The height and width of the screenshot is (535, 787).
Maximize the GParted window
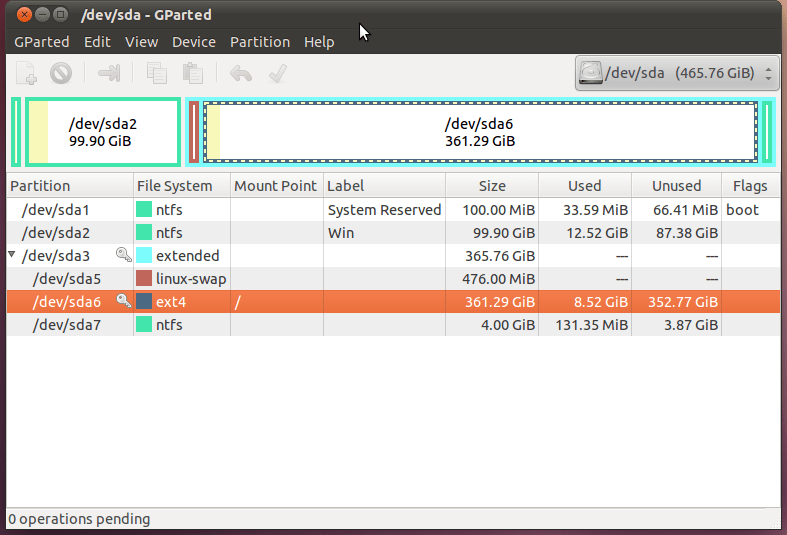click(60, 15)
